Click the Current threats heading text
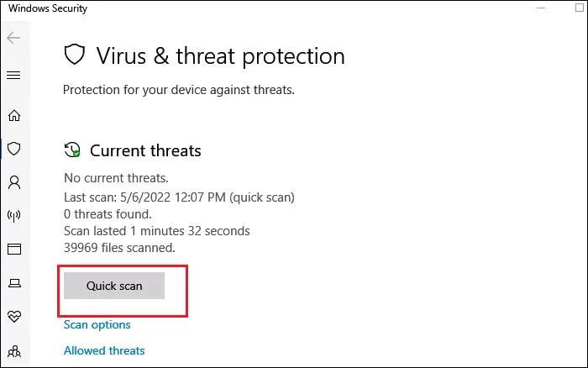The image size is (588, 368). [145, 150]
